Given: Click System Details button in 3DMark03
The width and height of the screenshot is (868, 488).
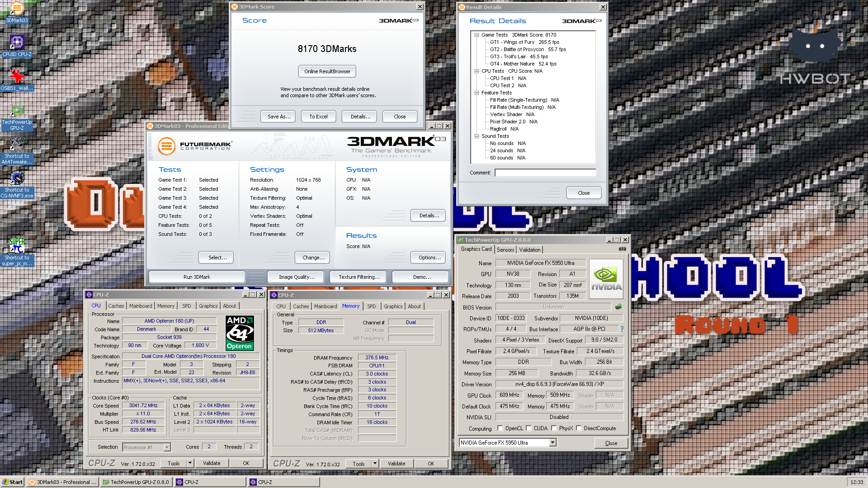Looking at the screenshot, I should 428,216.
